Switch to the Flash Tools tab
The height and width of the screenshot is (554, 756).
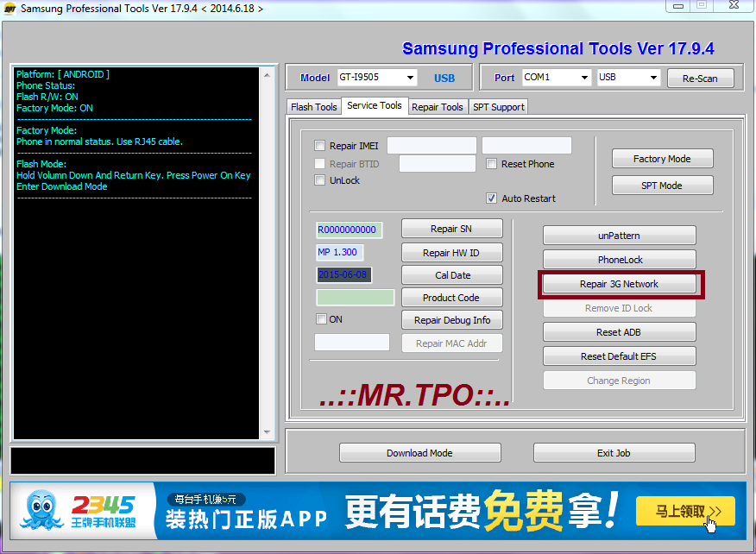point(314,106)
